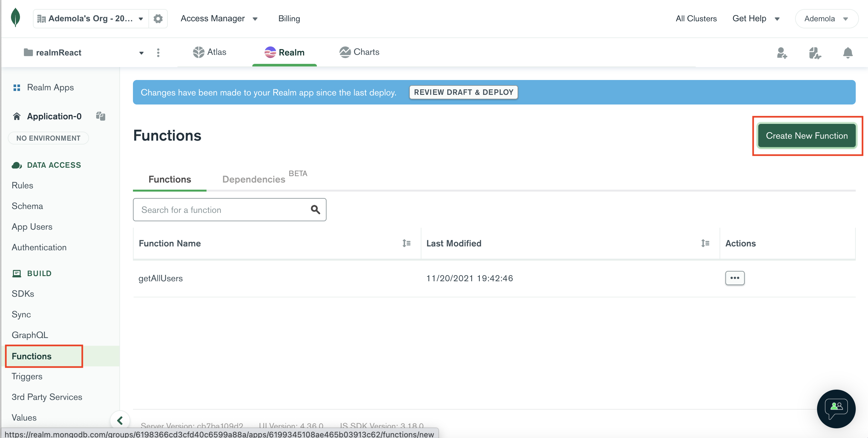Collapse the left sidebar
The width and height of the screenshot is (868, 438).
point(120,420)
